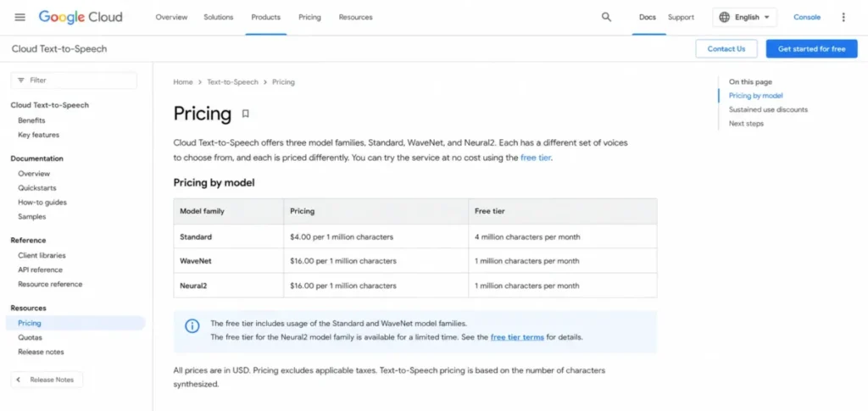The width and height of the screenshot is (868, 411).
Task: Open Release notes in the sidebar
Action: click(x=41, y=352)
